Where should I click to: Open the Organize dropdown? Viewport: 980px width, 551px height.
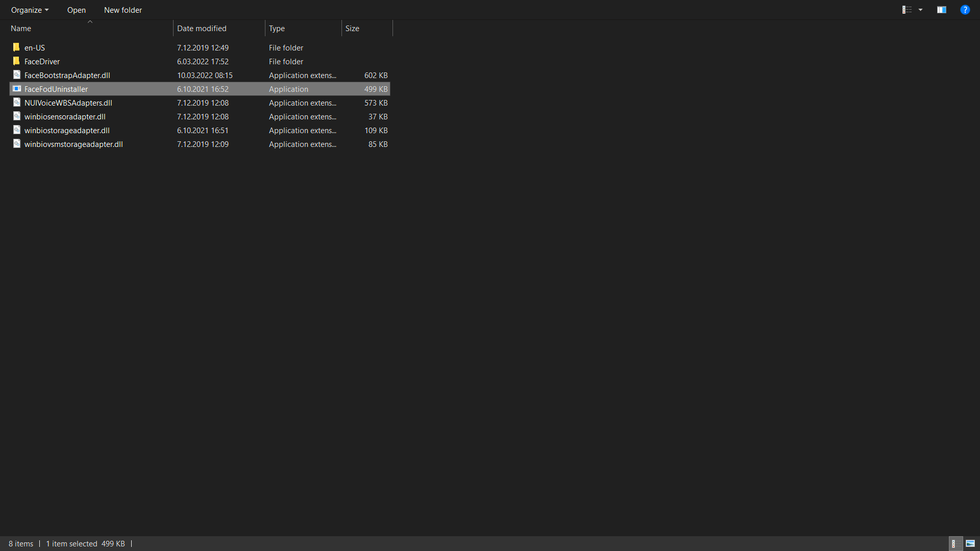pos(29,10)
